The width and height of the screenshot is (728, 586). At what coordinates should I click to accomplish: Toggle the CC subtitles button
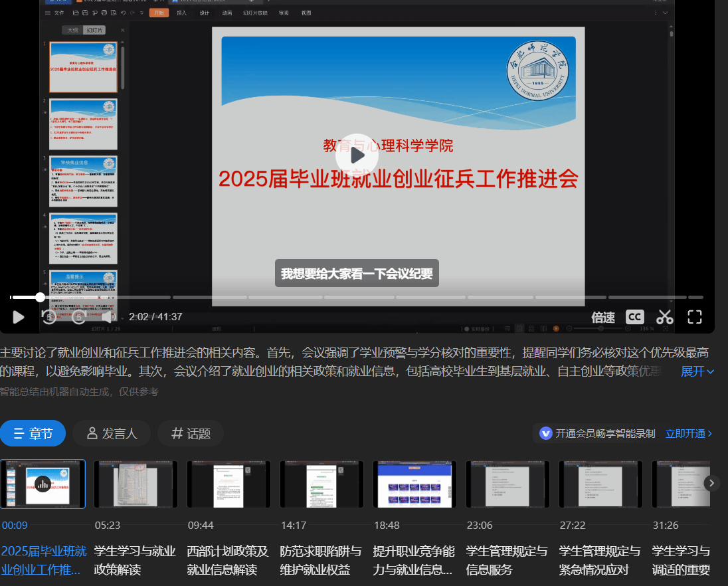tap(634, 317)
